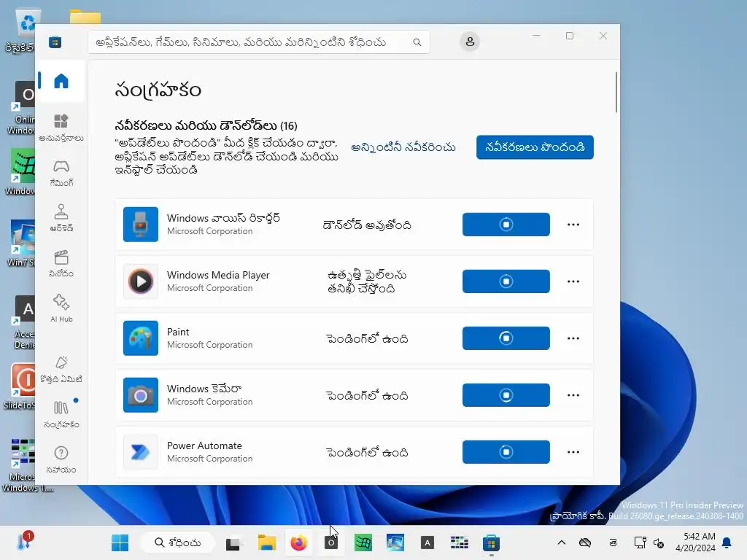
Task: Open Windows Start menu
Action: pyautogui.click(x=120, y=542)
